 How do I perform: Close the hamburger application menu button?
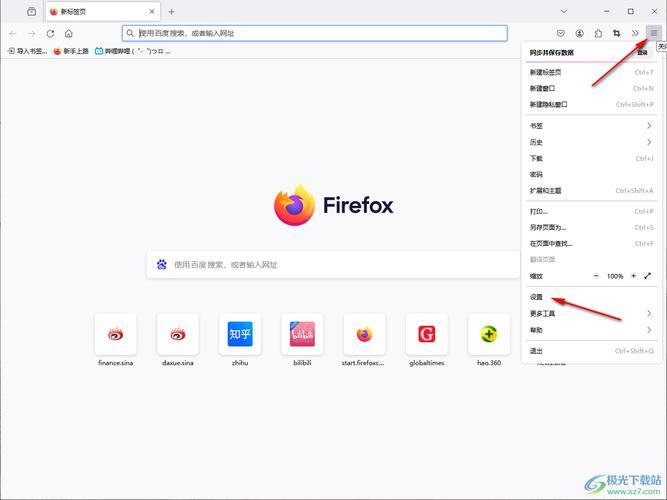(x=654, y=33)
